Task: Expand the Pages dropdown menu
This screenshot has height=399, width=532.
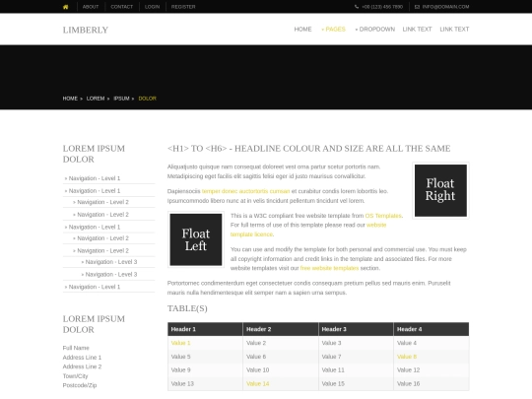Action: [x=334, y=30]
